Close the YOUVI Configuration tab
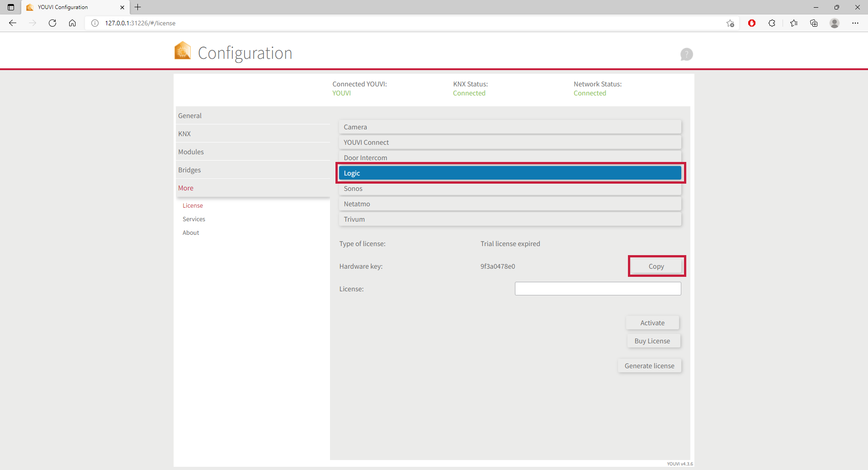 click(x=122, y=7)
